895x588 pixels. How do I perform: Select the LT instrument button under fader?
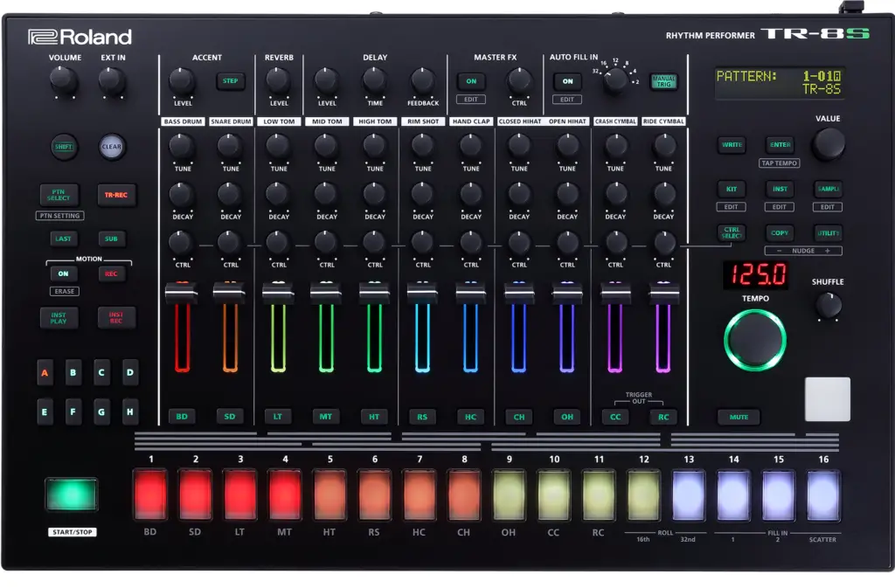coord(278,417)
